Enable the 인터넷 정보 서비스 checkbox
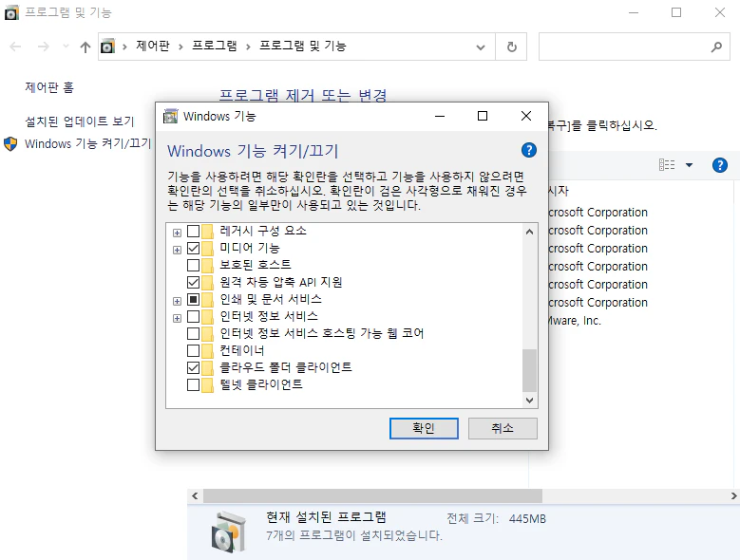The image size is (740, 560). 193,316
